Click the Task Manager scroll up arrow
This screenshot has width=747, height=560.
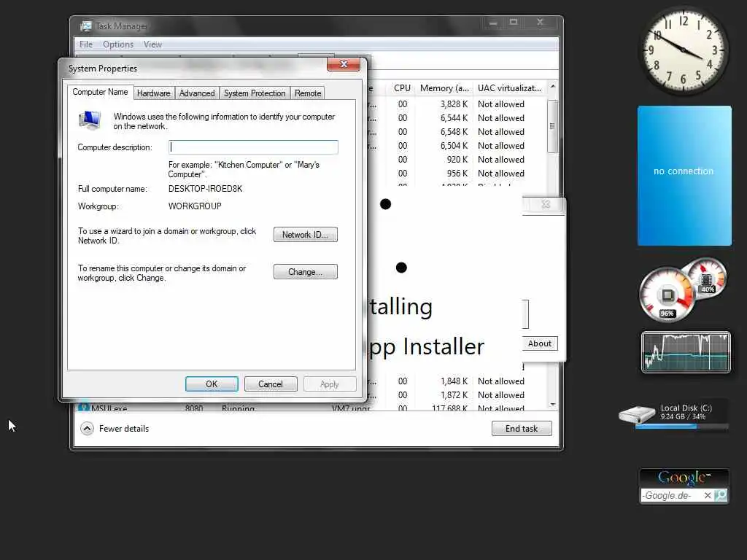[553, 87]
